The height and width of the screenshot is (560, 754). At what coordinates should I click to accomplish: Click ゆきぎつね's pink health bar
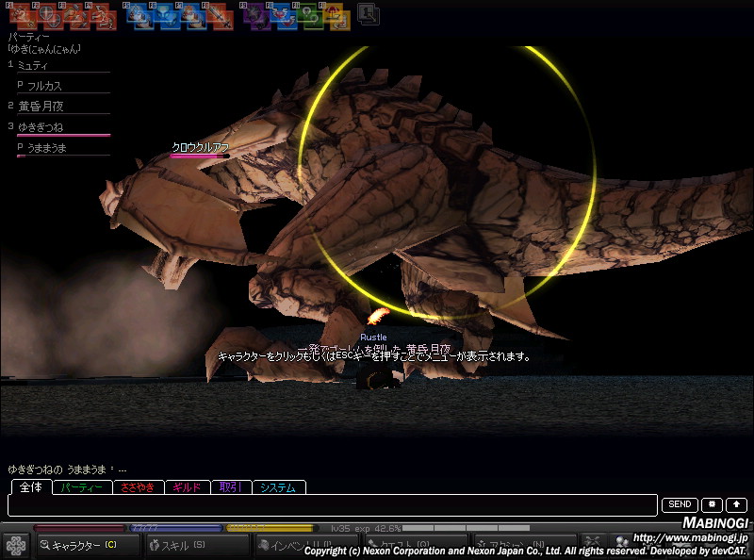pos(63,135)
